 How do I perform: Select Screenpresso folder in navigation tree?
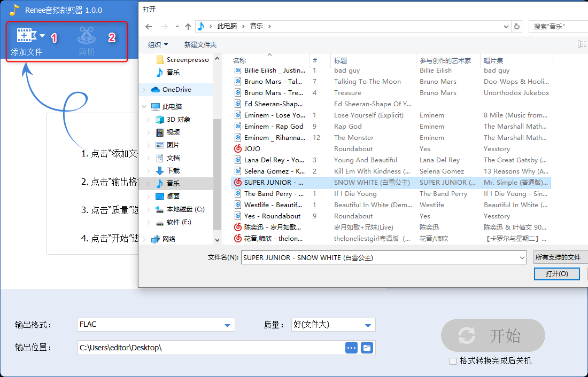pyautogui.click(x=183, y=60)
